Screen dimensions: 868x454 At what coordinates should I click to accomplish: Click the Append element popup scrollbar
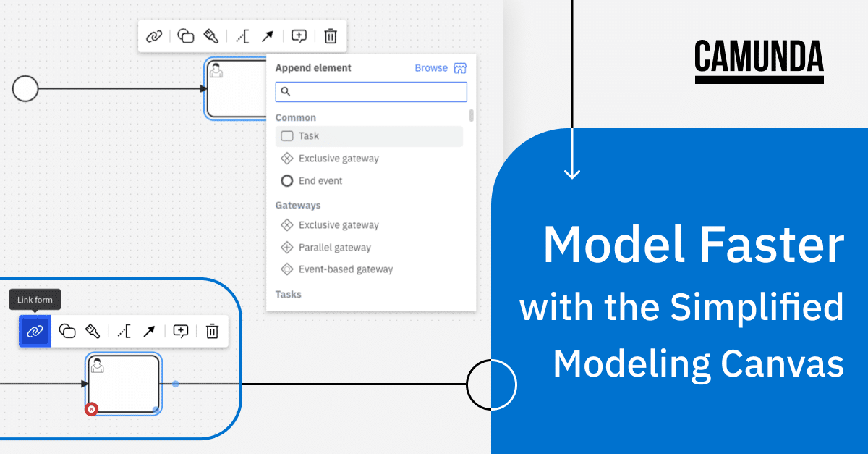pos(472,115)
